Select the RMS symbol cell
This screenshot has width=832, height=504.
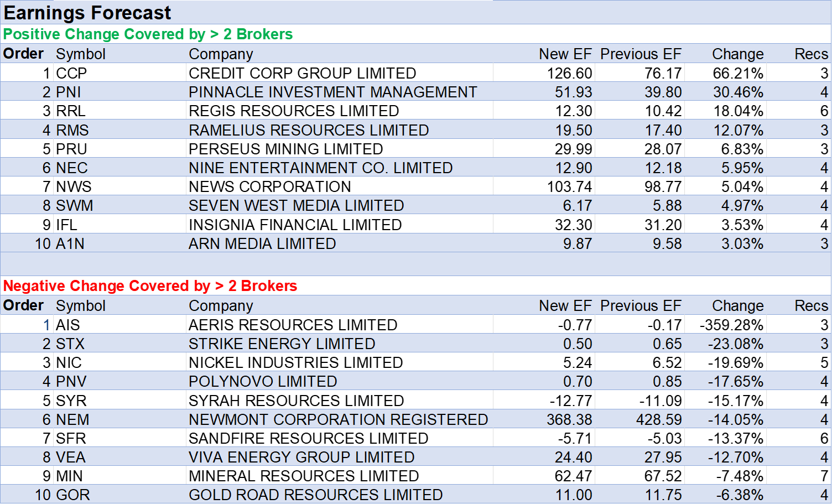(72, 130)
